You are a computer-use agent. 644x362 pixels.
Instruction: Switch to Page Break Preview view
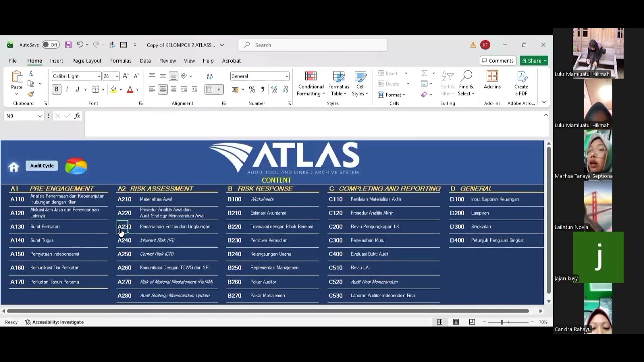(472, 322)
